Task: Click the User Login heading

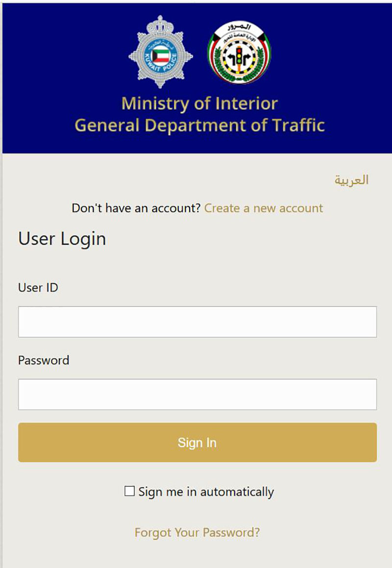Action: tap(62, 239)
